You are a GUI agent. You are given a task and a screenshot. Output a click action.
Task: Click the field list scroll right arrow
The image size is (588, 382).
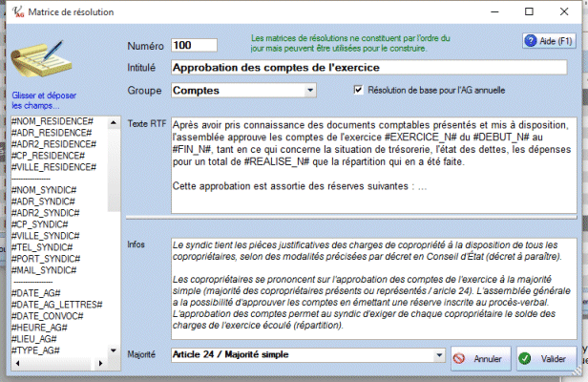pyautogui.click(x=100, y=363)
